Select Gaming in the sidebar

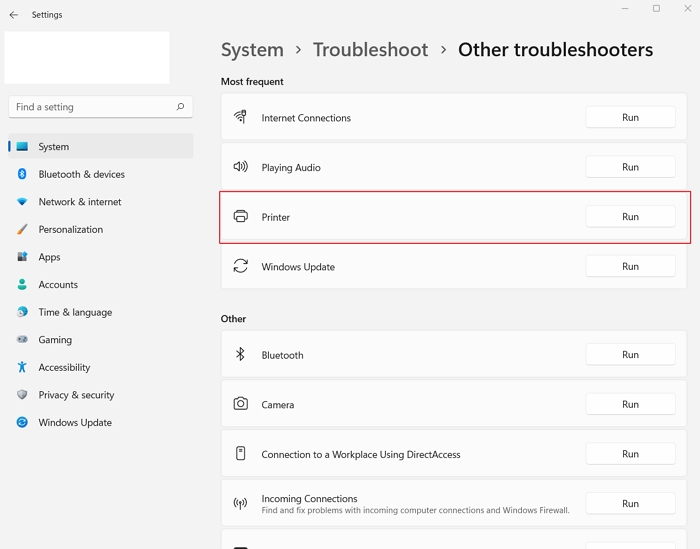coord(101,340)
